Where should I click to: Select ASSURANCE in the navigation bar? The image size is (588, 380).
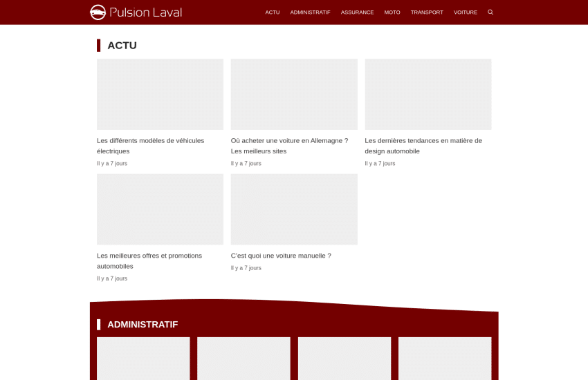click(x=357, y=12)
